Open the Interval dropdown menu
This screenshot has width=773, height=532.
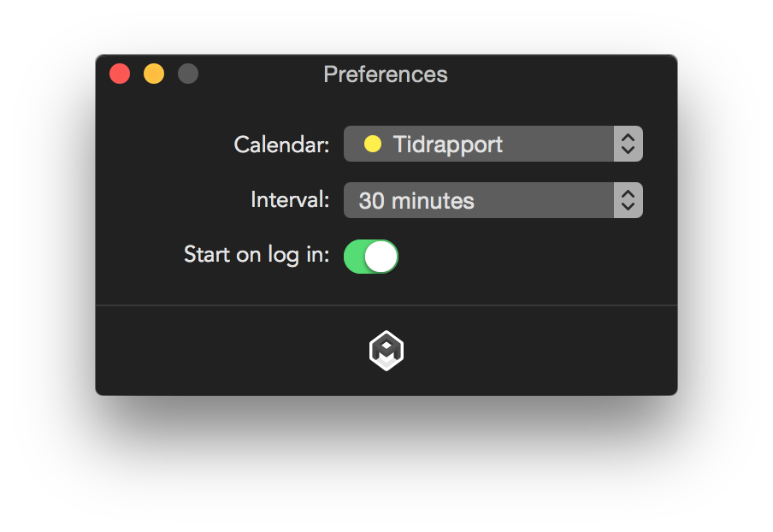pos(479,200)
